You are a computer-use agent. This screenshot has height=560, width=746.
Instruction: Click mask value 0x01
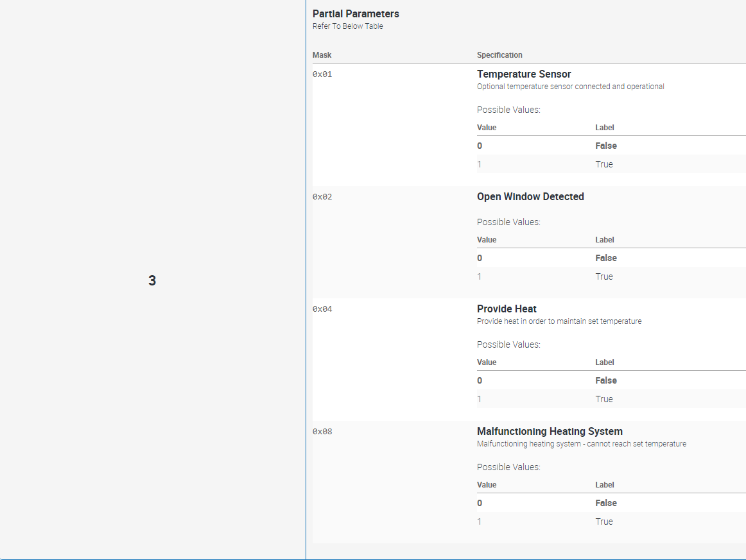(322, 74)
